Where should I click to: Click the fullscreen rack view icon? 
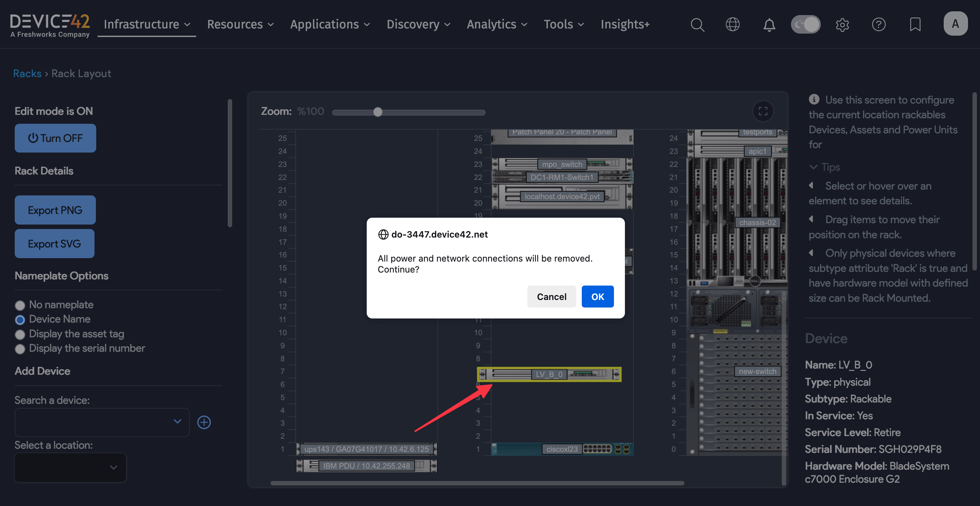763,111
